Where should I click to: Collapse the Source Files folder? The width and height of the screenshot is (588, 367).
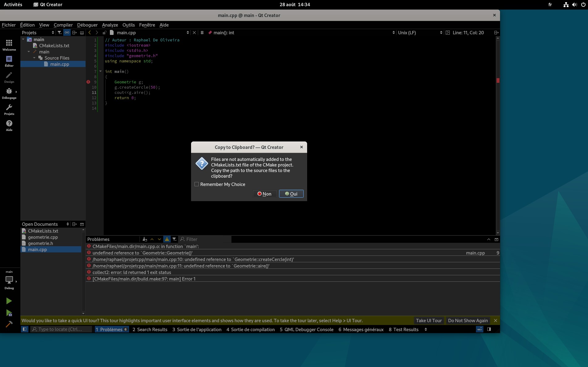coord(34,58)
